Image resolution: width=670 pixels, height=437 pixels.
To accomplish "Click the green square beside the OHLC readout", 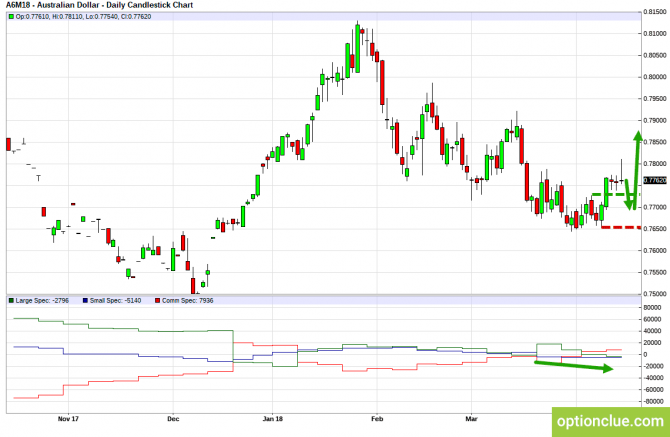I will (x=12, y=17).
